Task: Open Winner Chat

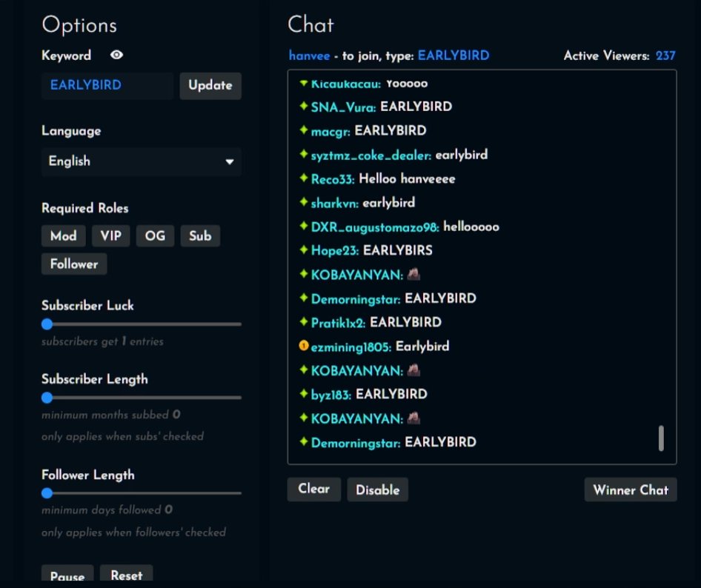Action: point(631,490)
